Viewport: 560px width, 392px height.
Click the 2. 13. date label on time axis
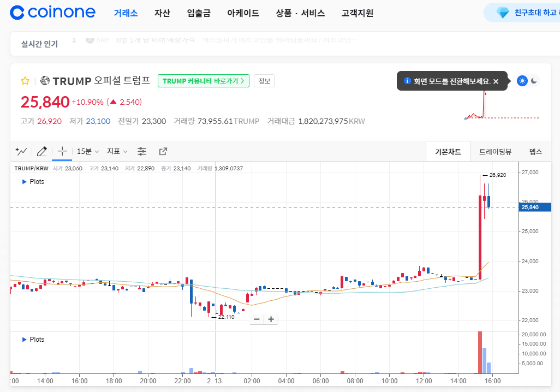pyautogui.click(x=215, y=381)
